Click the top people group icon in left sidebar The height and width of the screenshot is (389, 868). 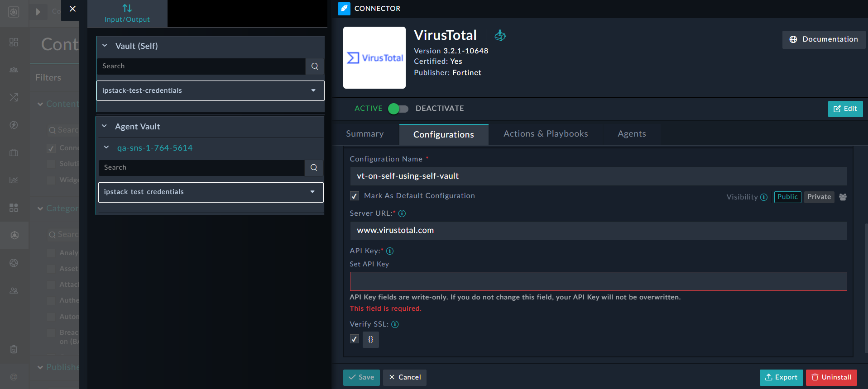pyautogui.click(x=14, y=70)
